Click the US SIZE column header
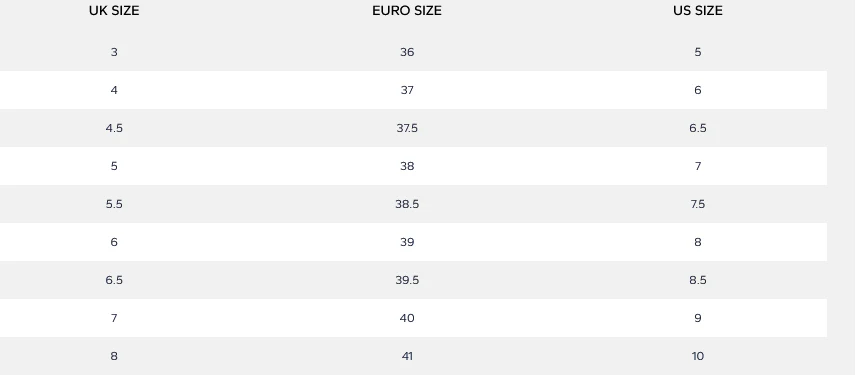The height and width of the screenshot is (375, 858). (x=698, y=10)
